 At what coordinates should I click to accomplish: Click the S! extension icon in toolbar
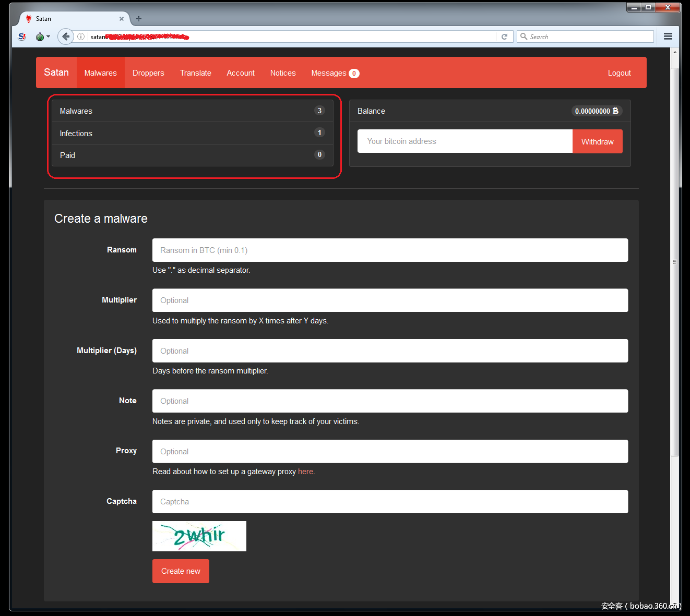tap(22, 37)
